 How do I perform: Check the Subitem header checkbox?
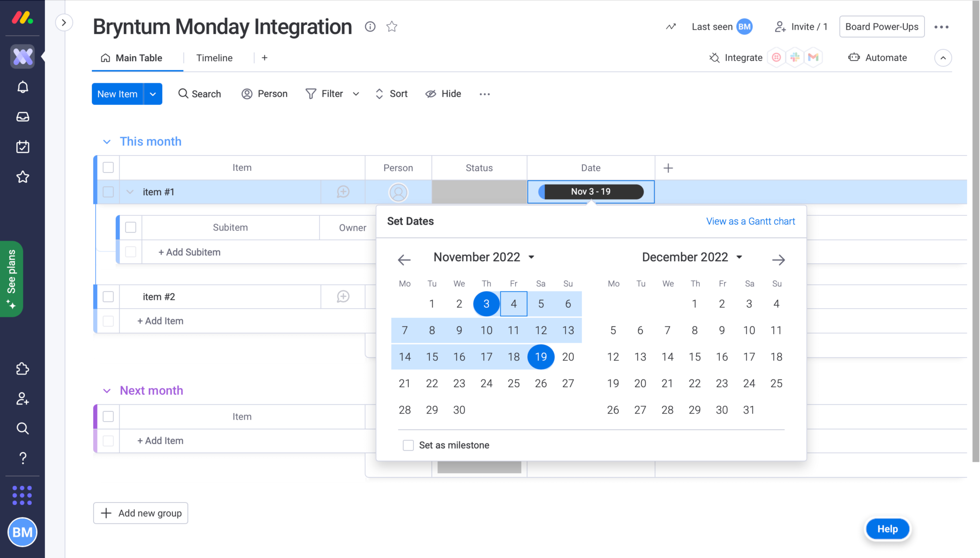pos(131,227)
